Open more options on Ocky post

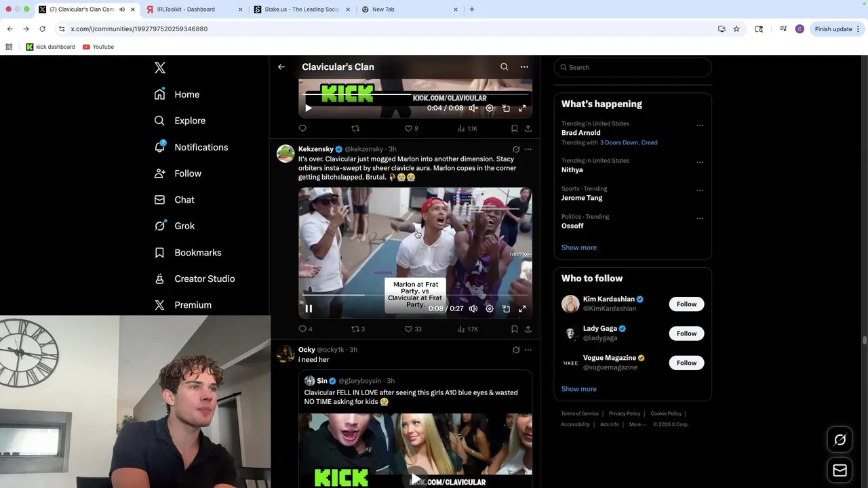[528, 350]
